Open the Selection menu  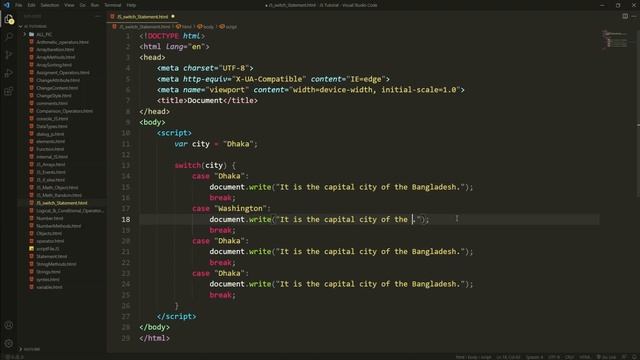click(x=50, y=5)
